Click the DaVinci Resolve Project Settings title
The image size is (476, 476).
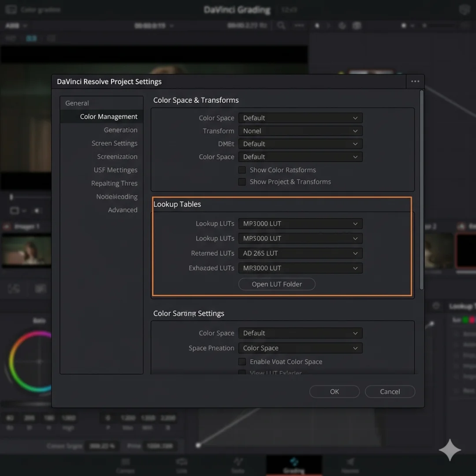tap(109, 82)
